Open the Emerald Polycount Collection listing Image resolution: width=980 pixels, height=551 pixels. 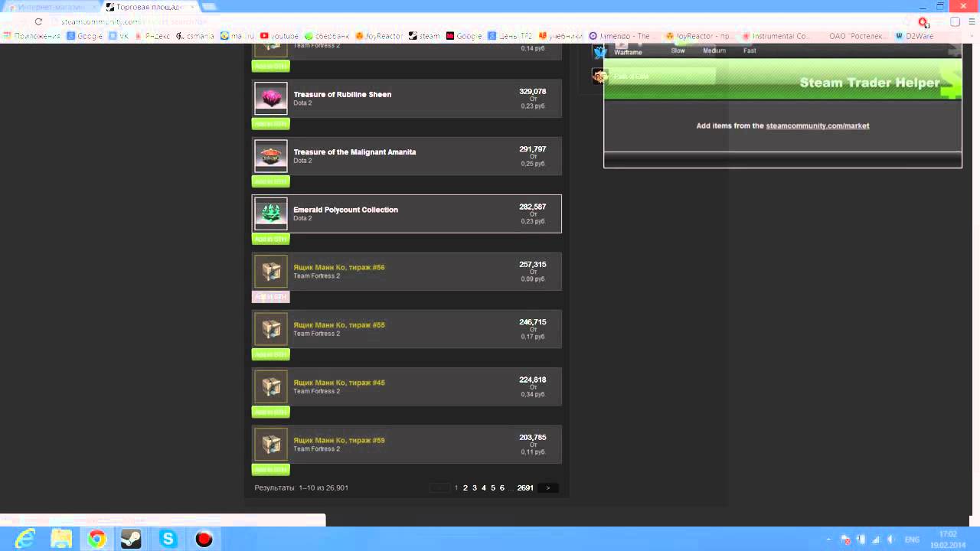point(407,214)
